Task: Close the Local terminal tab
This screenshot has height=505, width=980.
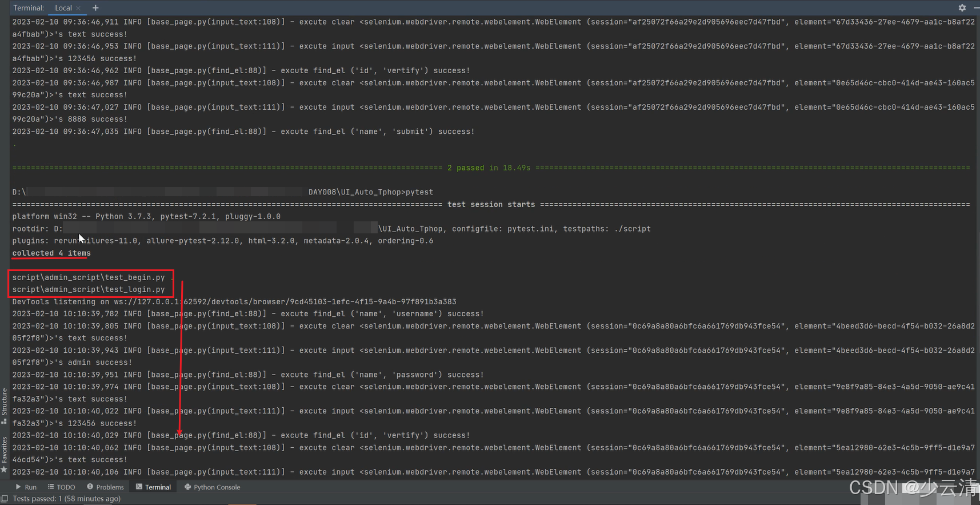Action: pyautogui.click(x=78, y=8)
